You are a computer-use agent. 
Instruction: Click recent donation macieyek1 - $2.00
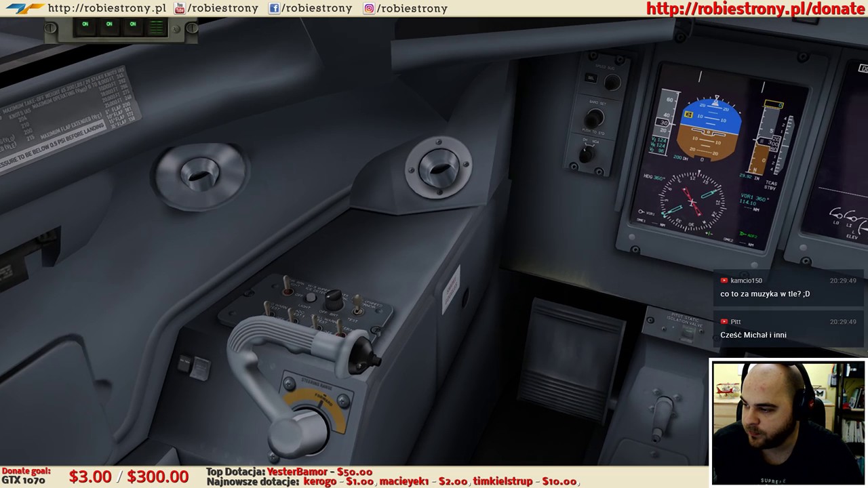click(x=423, y=481)
